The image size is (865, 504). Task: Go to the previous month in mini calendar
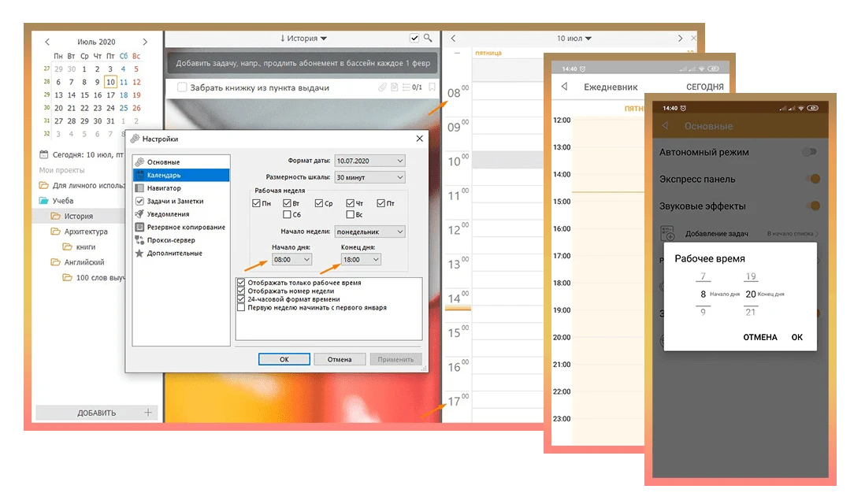[47, 42]
